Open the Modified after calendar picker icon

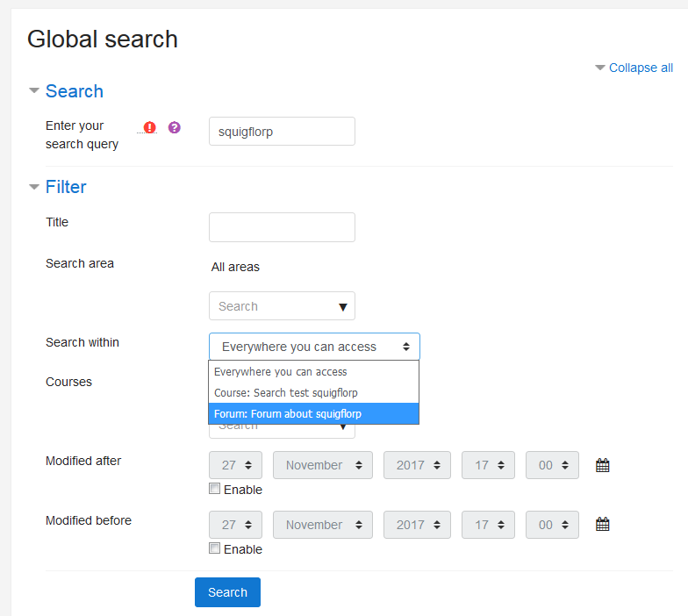coord(602,465)
